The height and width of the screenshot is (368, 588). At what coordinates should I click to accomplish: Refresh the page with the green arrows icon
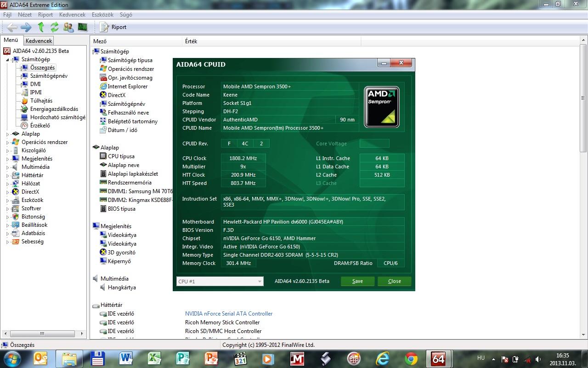[x=55, y=27]
